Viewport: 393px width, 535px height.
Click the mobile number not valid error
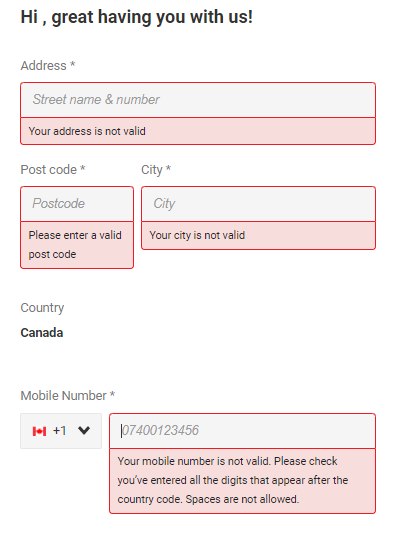point(233,480)
